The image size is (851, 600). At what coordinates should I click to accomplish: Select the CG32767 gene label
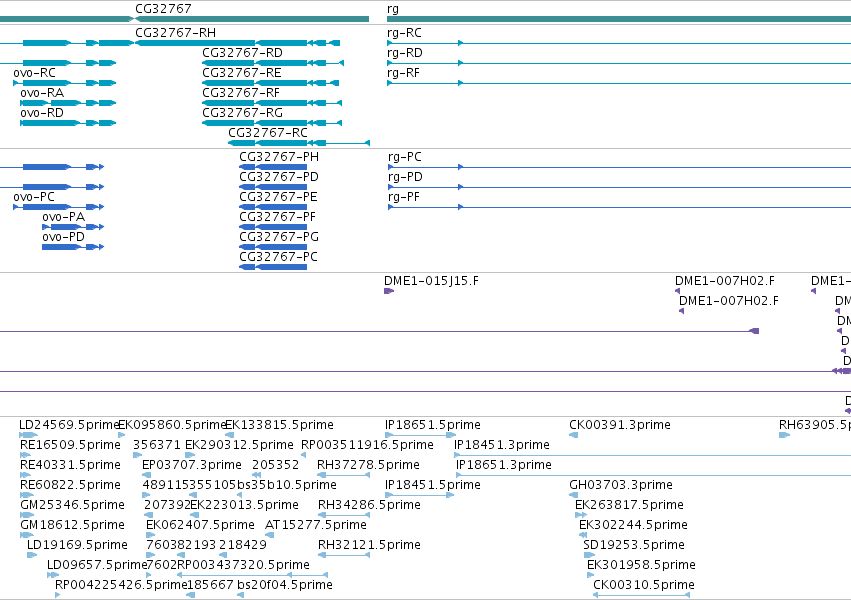(x=163, y=9)
